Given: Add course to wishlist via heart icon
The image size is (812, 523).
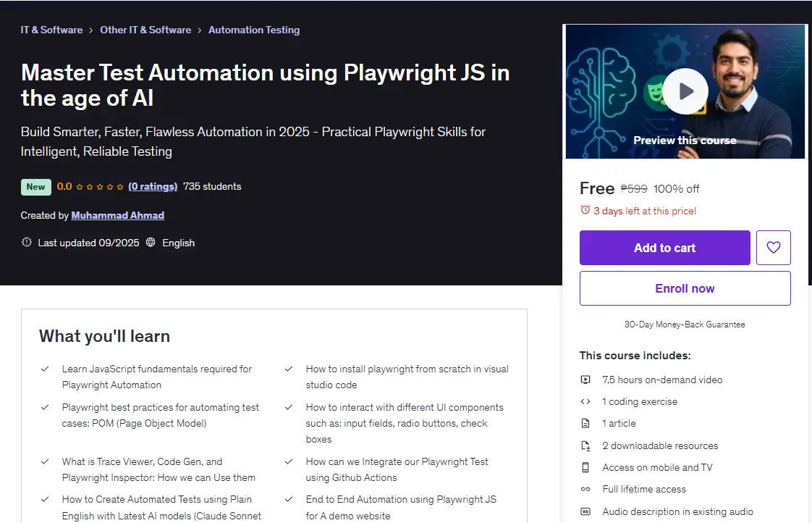Looking at the screenshot, I should coord(773,248).
